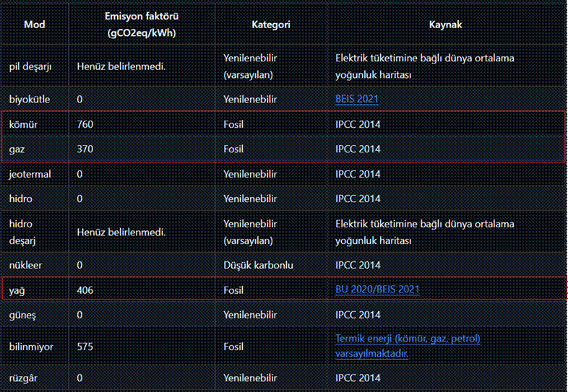568x392 pixels.
Task: Select the Kategori column header
Action: [x=271, y=25]
